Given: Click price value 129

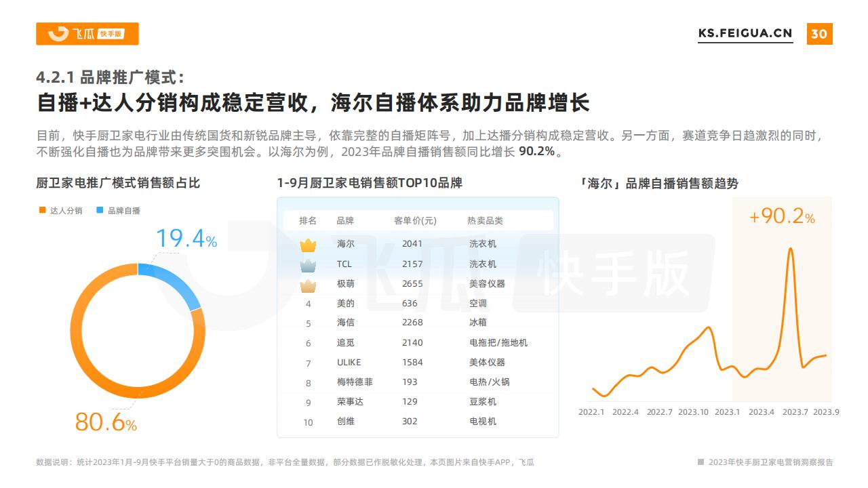Looking at the screenshot, I should [x=410, y=402].
